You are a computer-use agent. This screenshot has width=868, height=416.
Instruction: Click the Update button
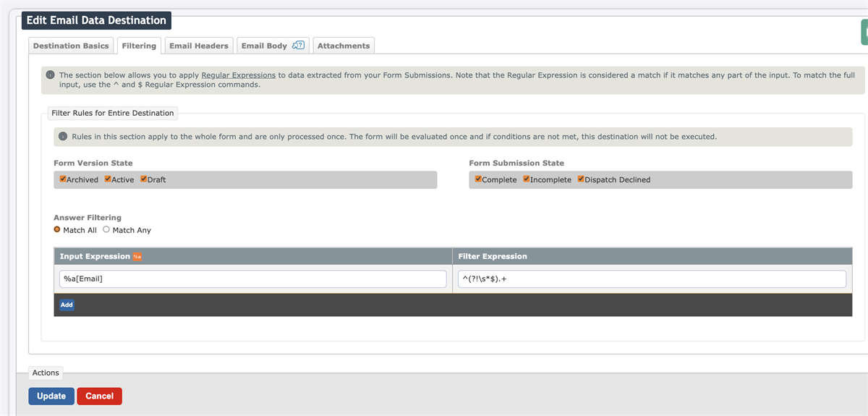coord(51,396)
